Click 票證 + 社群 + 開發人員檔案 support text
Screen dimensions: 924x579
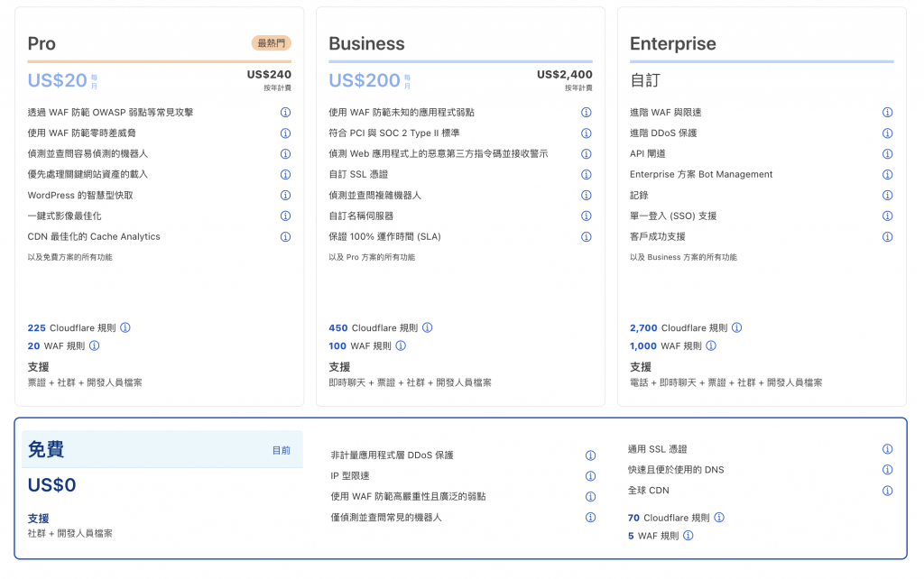(x=85, y=383)
